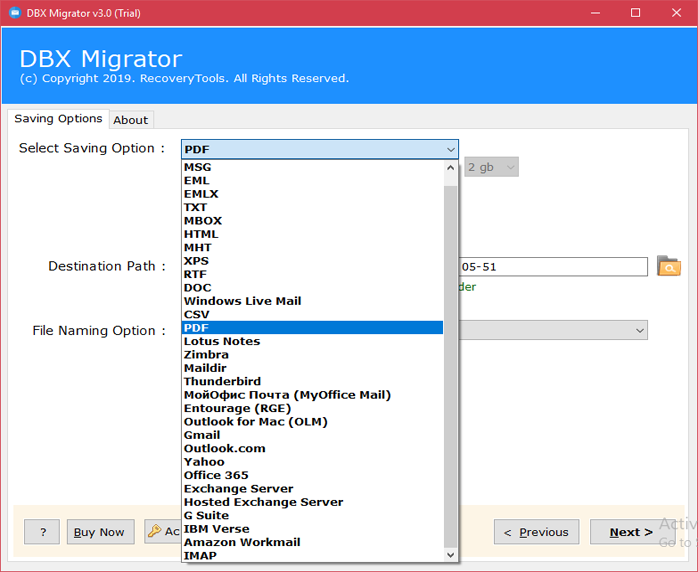Choose RTF from the list
Viewport: 698px width, 572px height.
click(x=312, y=274)
